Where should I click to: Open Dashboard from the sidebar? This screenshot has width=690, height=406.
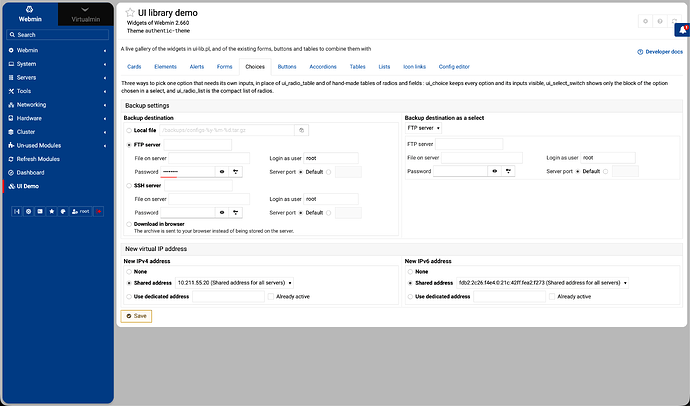point(30,172)
